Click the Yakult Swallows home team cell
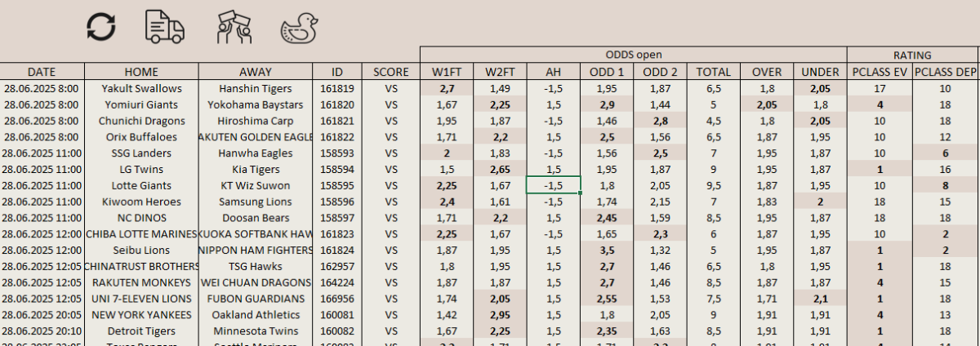 coord(141,88)
